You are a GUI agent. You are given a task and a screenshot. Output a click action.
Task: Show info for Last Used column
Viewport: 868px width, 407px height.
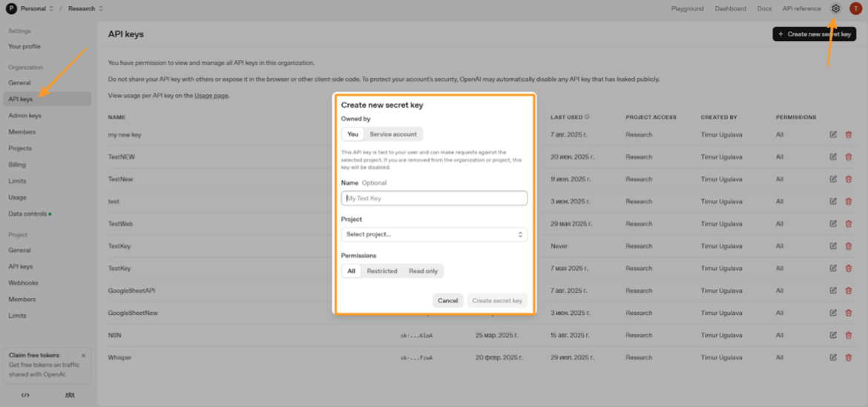(587, 117)
